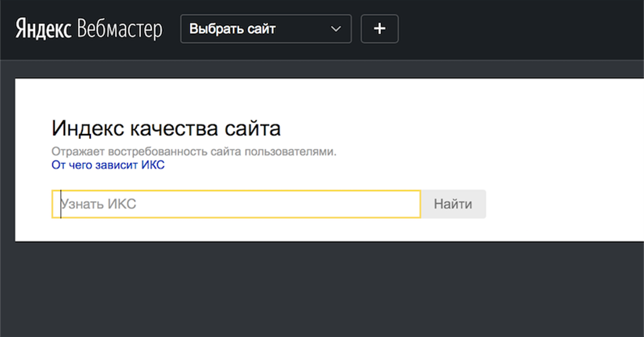Learn what ИКС depends on via blue link
This screenshot has width=644, height=337.
coord(108,165)
